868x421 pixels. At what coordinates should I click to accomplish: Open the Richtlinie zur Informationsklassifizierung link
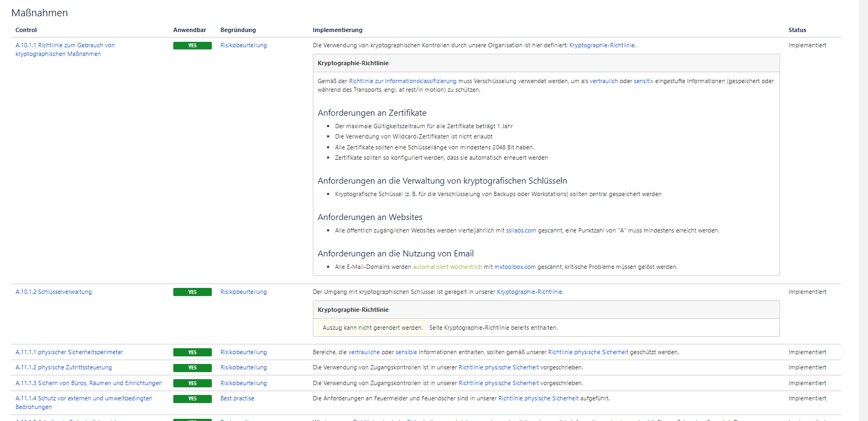(x=402, y=81)
